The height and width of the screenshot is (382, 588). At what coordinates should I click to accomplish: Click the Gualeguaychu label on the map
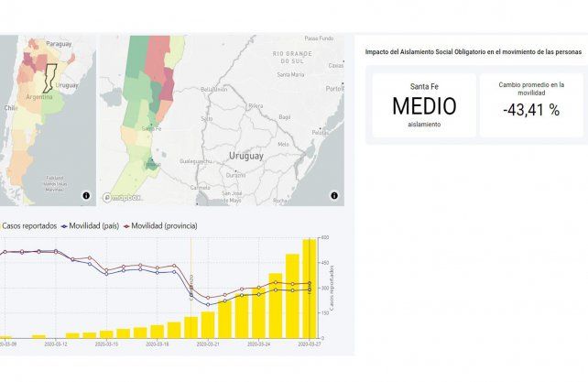point(195,161)
